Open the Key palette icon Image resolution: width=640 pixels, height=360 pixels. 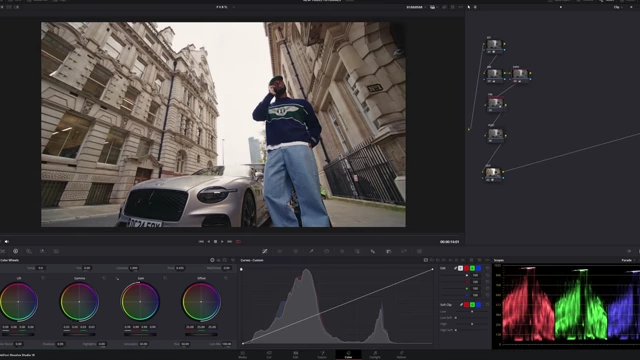point(388,251)
